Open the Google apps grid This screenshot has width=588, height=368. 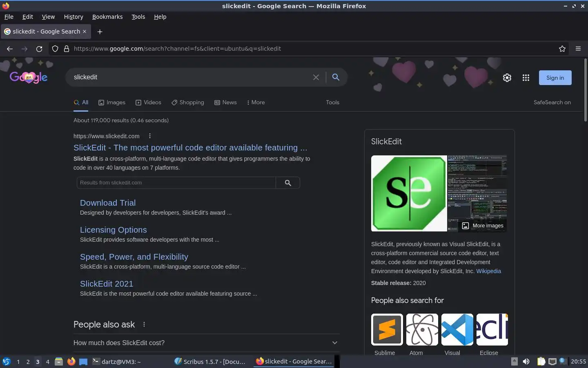[x=526, y=78]
